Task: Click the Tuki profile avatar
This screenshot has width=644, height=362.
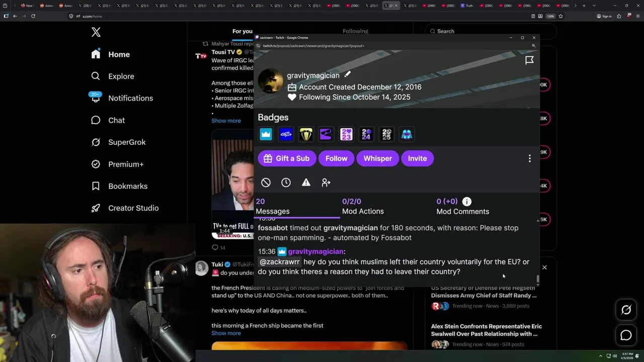Action: click(202, 268)
